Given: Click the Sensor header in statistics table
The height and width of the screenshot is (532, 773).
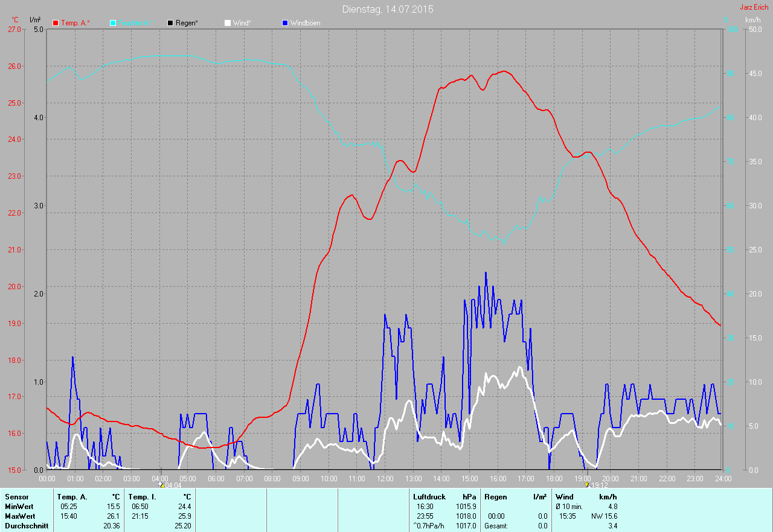Looking at the screenshot, I should click(16, 497).
